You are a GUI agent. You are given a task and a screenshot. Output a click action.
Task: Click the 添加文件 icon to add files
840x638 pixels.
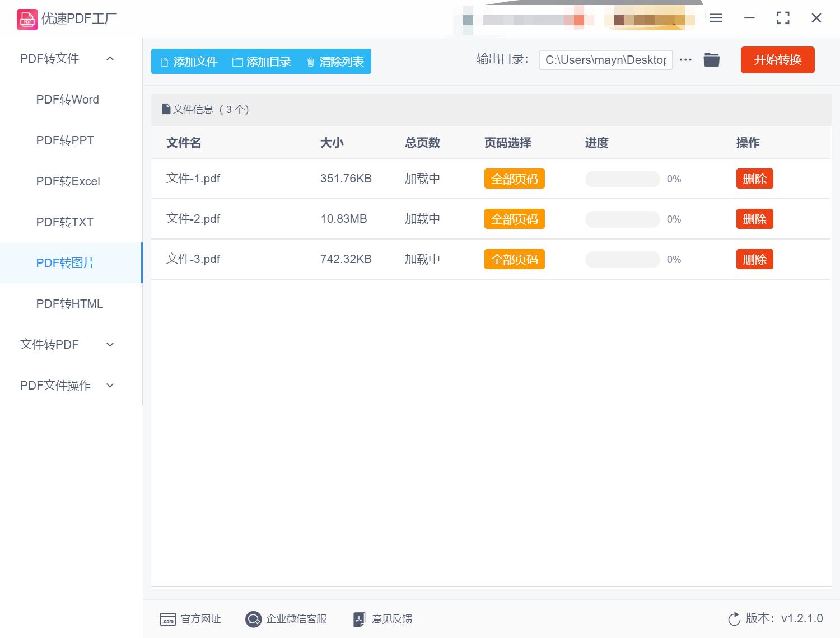[164, 62]
